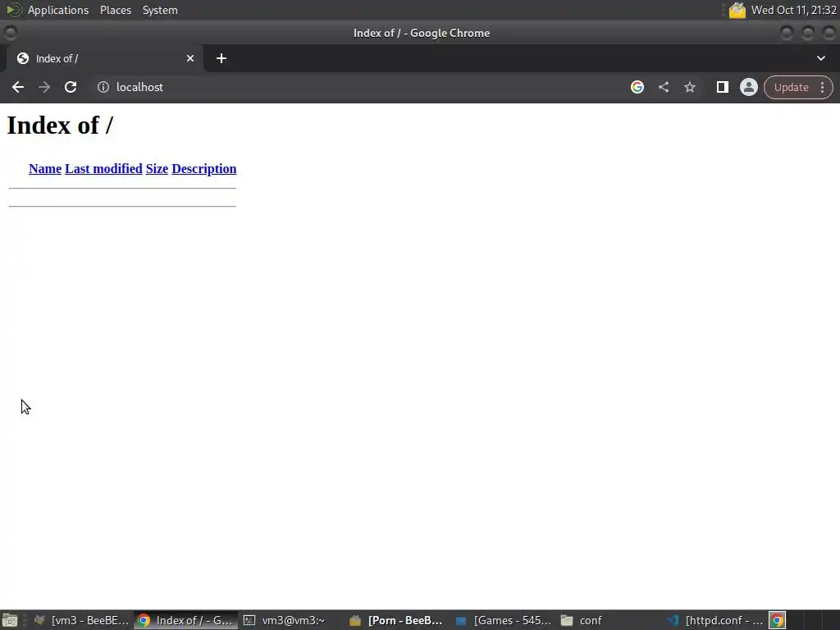
Task: Click the window menu button in the title bar
Action: point(10,33)
